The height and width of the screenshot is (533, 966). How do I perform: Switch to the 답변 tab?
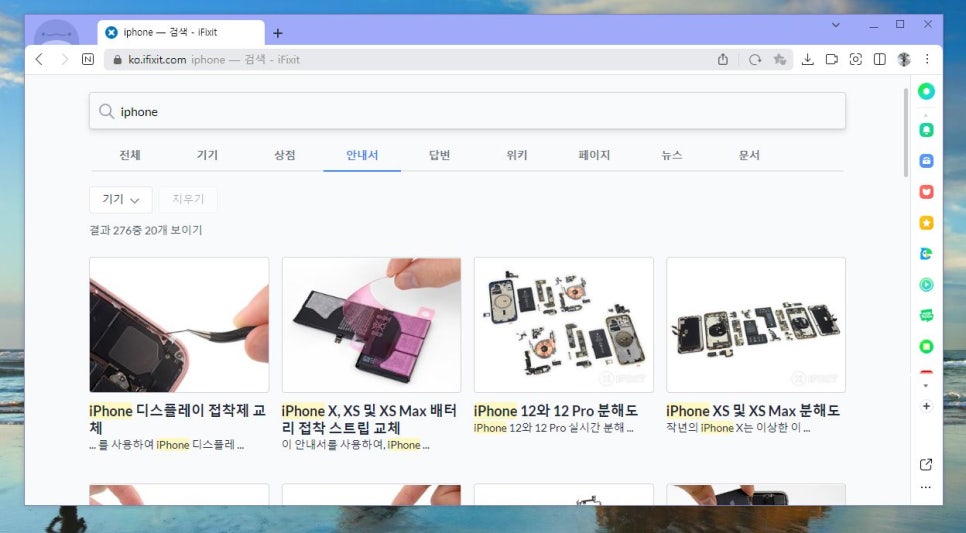[439, 155]
